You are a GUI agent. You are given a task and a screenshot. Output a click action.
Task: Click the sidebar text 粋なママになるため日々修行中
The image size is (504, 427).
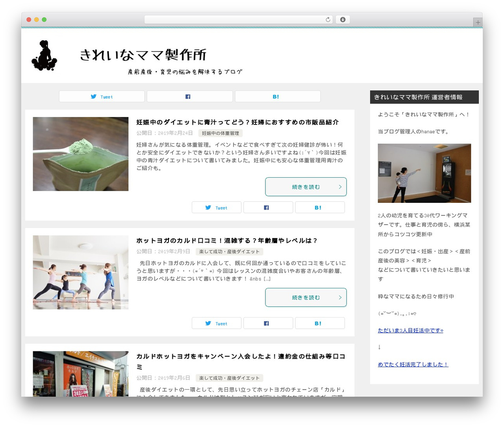click(x=416, y=296)
